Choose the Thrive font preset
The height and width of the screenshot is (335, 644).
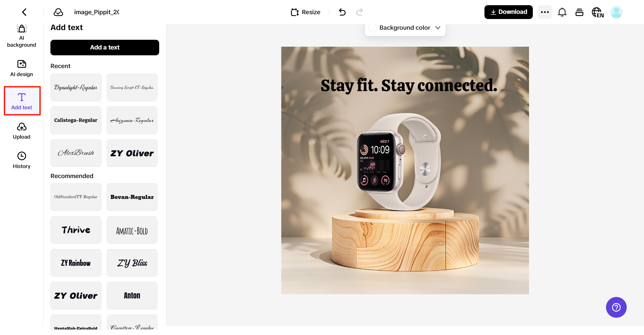point(76,230)
